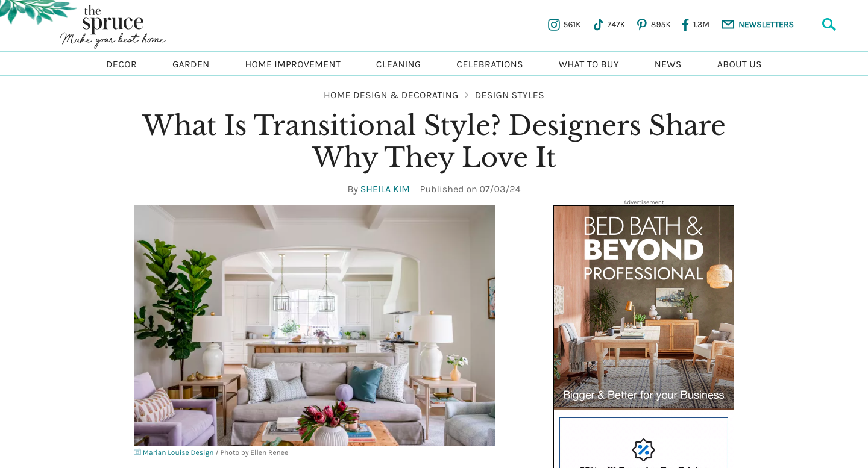Open the Marian Louise Design credit link
The image size is (868, 468).
(x=178, y=453)
